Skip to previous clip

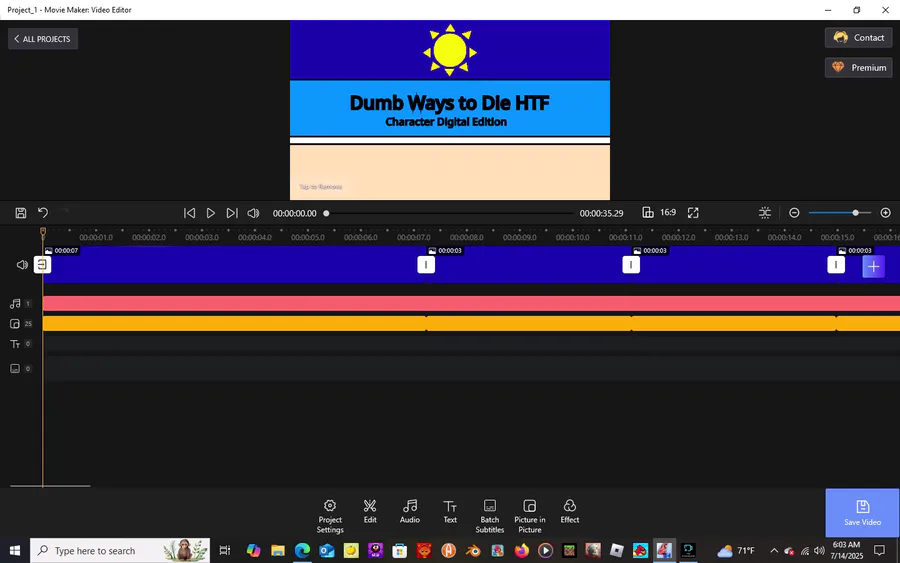[x=189, y=213]
